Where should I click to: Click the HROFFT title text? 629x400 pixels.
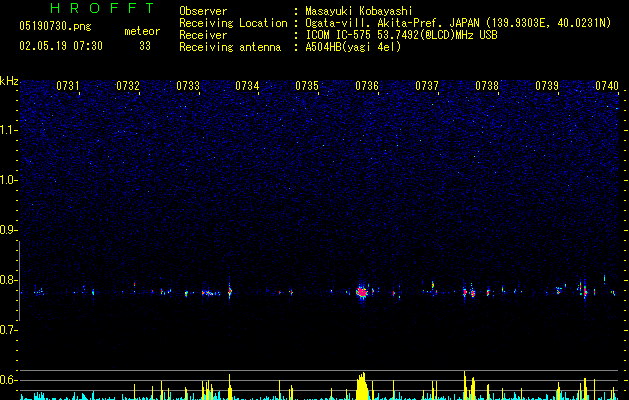tap(103, 8)
